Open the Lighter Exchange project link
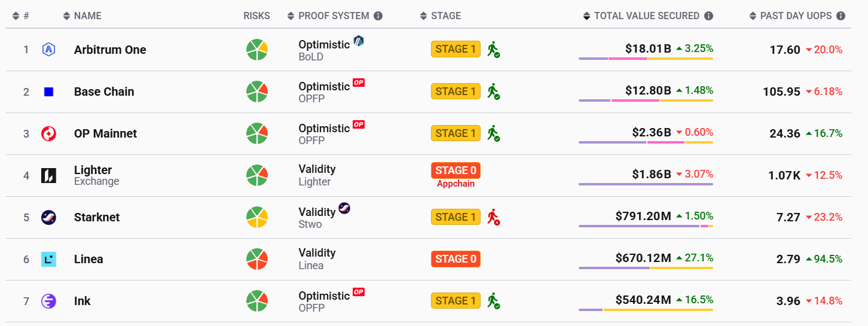The image size is (868, 326). (93, 170)
